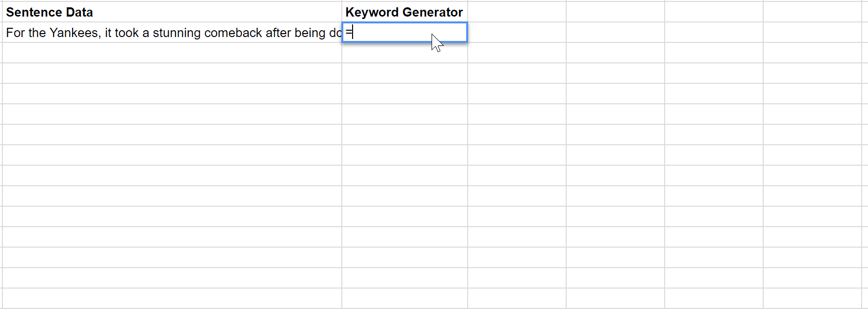Screen dimensions: 868x309
Task: Select the second empty row in the formula column
Action: pyautogui.click(x=405, y=73)
